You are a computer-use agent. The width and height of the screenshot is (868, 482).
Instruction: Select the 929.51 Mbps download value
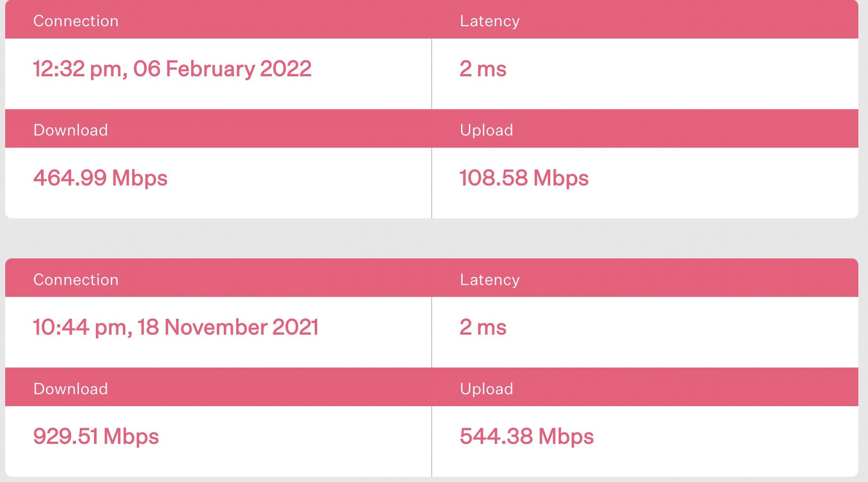click(x=96, y=437)
